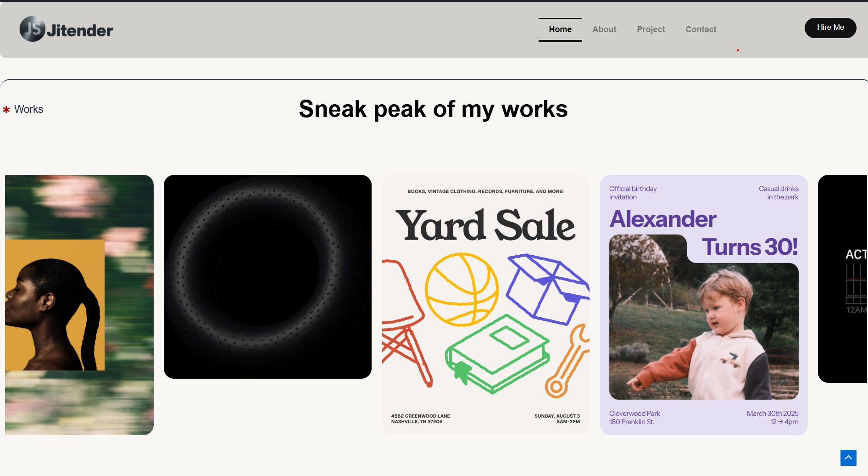Click the yellow basketball drawing
Image resolution: width=868 pixels, height=476 pixels.
(461, 289)
